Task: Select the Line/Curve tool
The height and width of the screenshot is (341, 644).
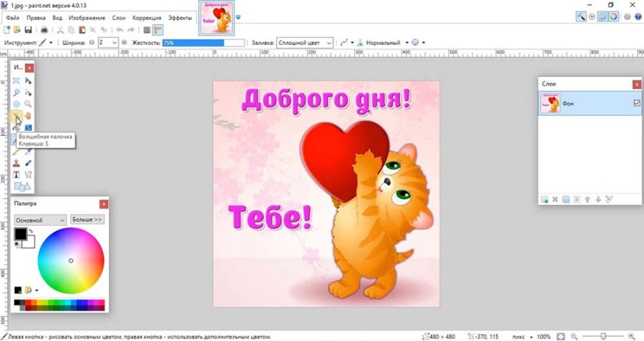Action: coord(28,175)
